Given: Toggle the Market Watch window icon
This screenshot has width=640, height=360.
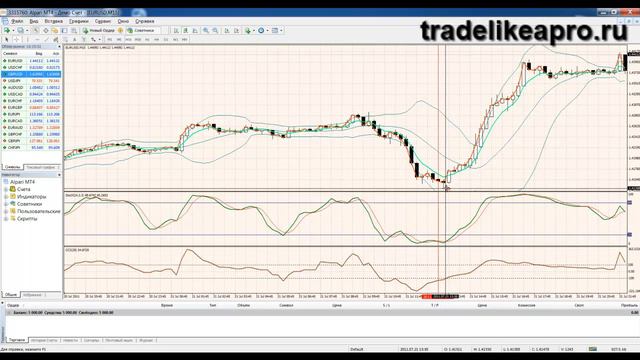Looking at the screenshot, I should click(x=36, y=30).
